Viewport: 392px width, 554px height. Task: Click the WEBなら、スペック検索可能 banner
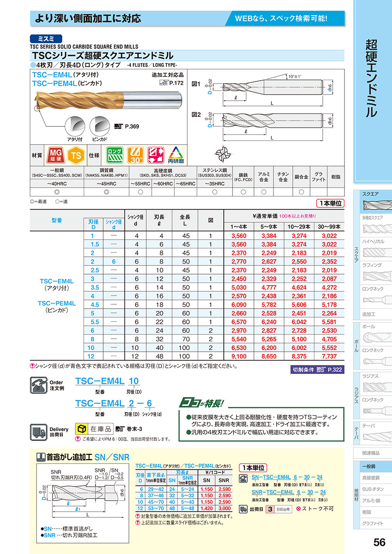pyautogui.click(x=281, y=17)
